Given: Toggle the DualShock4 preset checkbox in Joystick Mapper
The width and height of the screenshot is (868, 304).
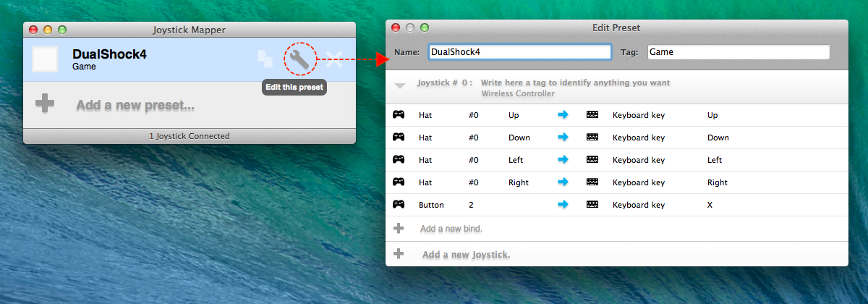Looking at the screenshot, I should click(45, 59).
